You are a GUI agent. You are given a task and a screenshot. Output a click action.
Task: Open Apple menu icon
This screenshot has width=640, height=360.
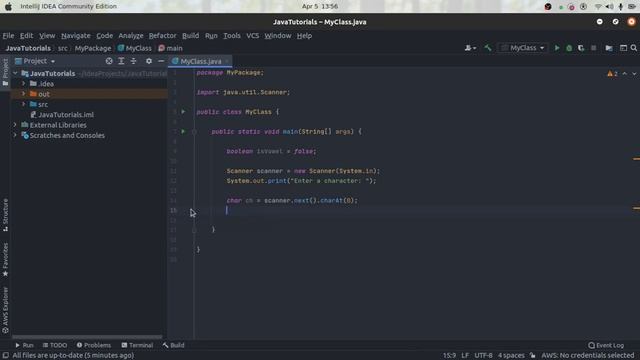[8, 7]
